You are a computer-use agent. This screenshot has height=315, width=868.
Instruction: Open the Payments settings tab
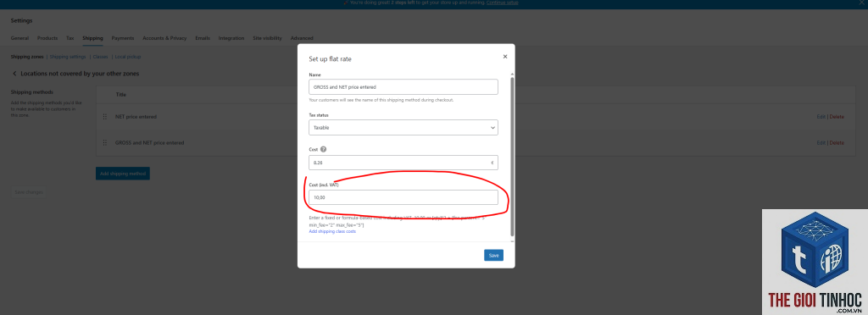(123, 38)
